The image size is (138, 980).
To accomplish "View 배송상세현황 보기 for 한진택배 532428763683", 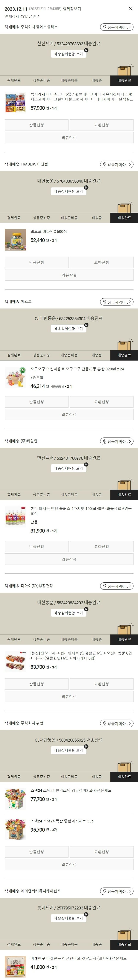I will (69, 54).
